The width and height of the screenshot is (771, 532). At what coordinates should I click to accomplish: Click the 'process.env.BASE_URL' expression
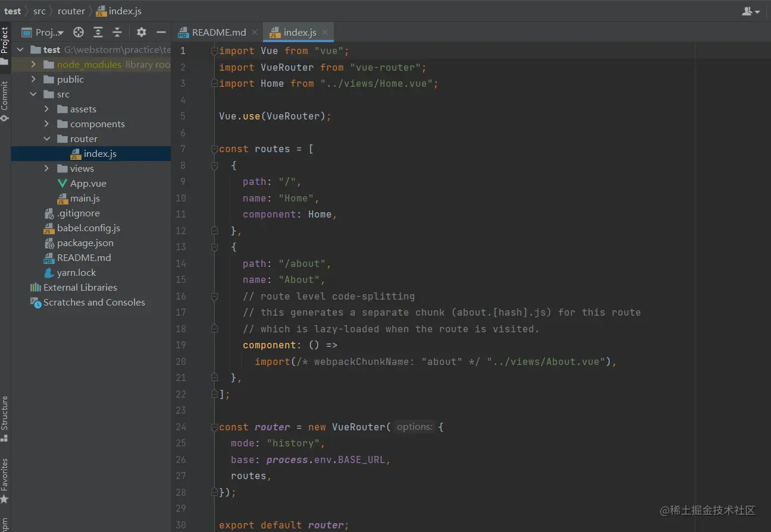point(325,459)
